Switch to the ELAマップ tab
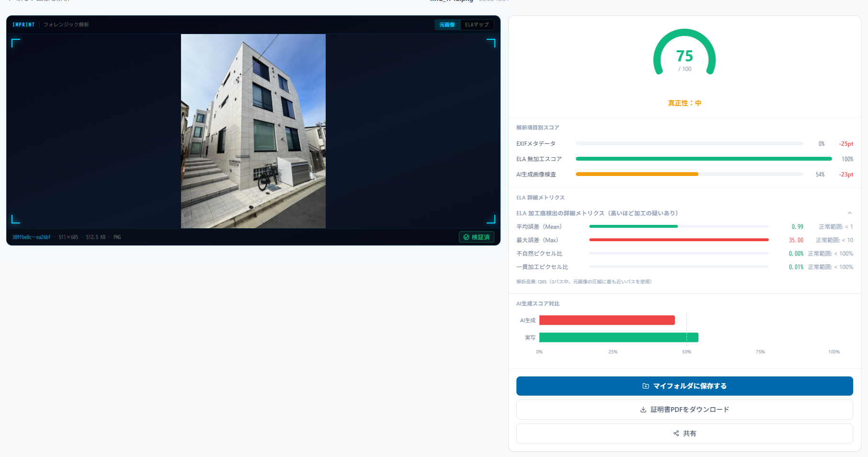 (x=477, y=24)
